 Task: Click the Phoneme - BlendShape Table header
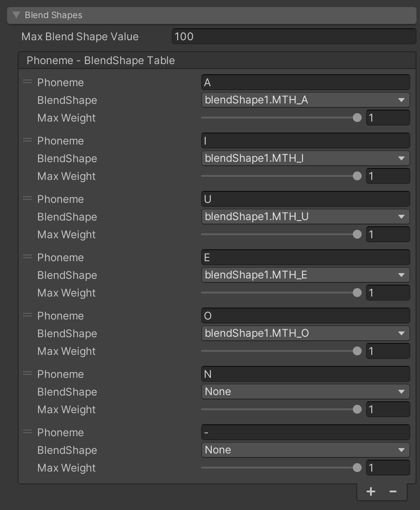(101, 61)
